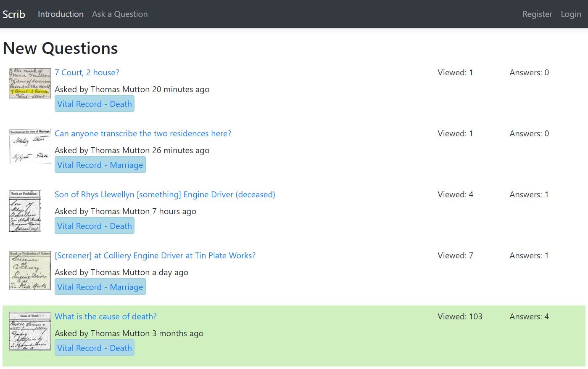Open the Scrib home logo
Screen dimensions: 588x369
point(14,14)
